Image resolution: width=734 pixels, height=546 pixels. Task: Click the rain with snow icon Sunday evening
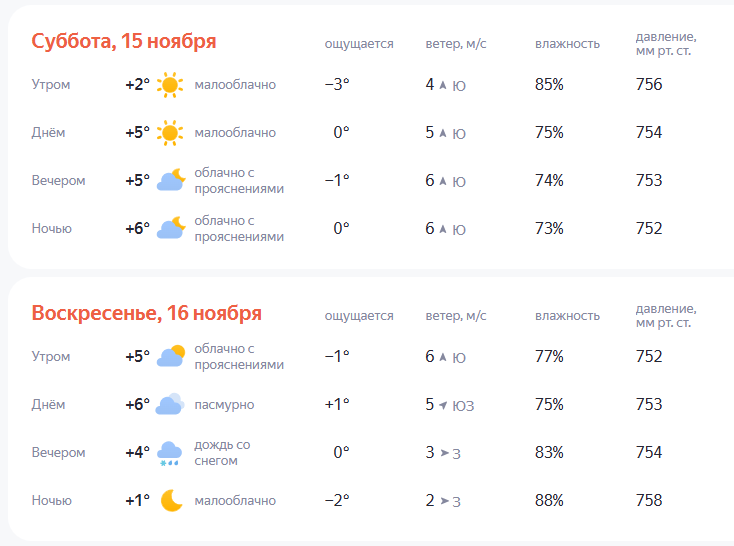coord(171,453)
